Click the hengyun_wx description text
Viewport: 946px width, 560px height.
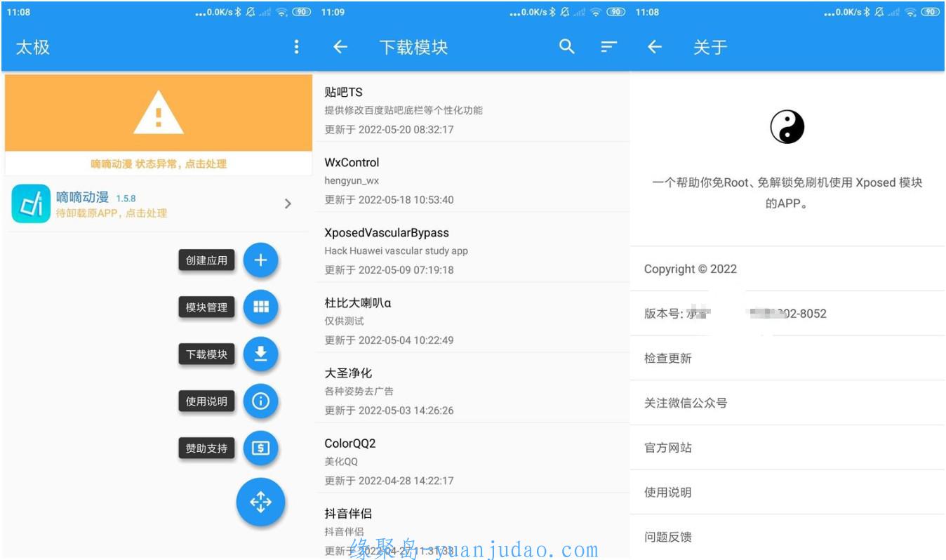[x=352, y=180]
